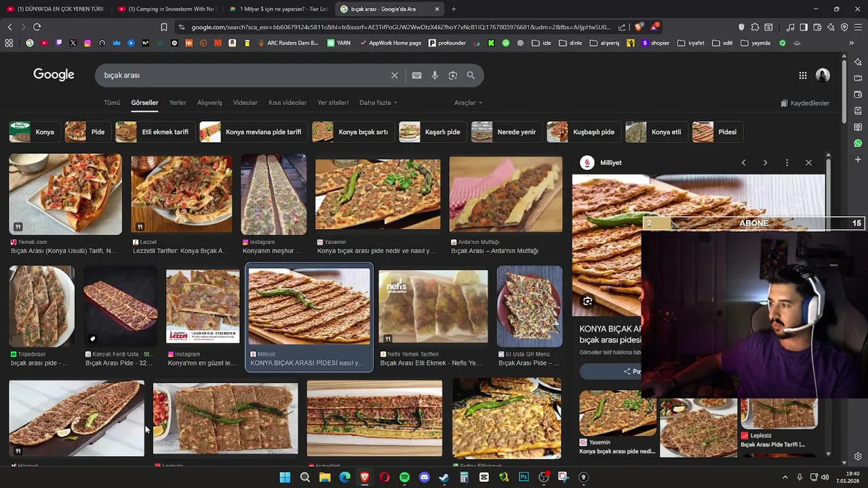Close the Milliyet image preview panel

808,163
